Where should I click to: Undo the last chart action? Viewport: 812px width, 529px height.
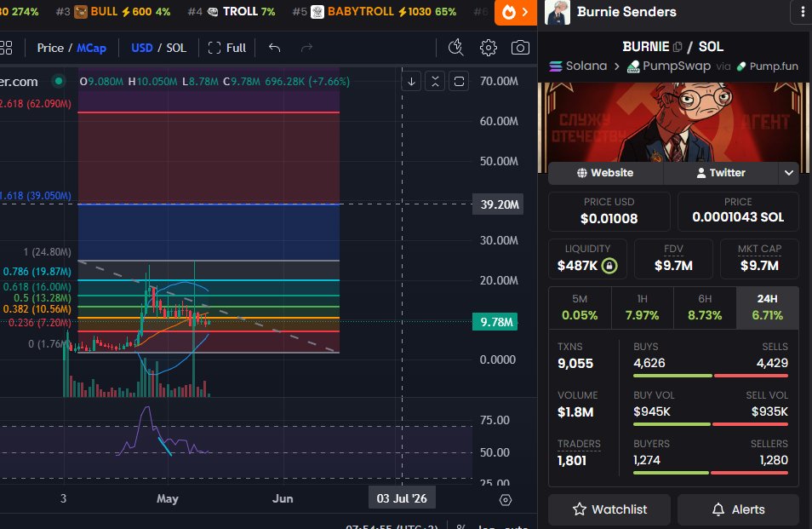[274, 49]
